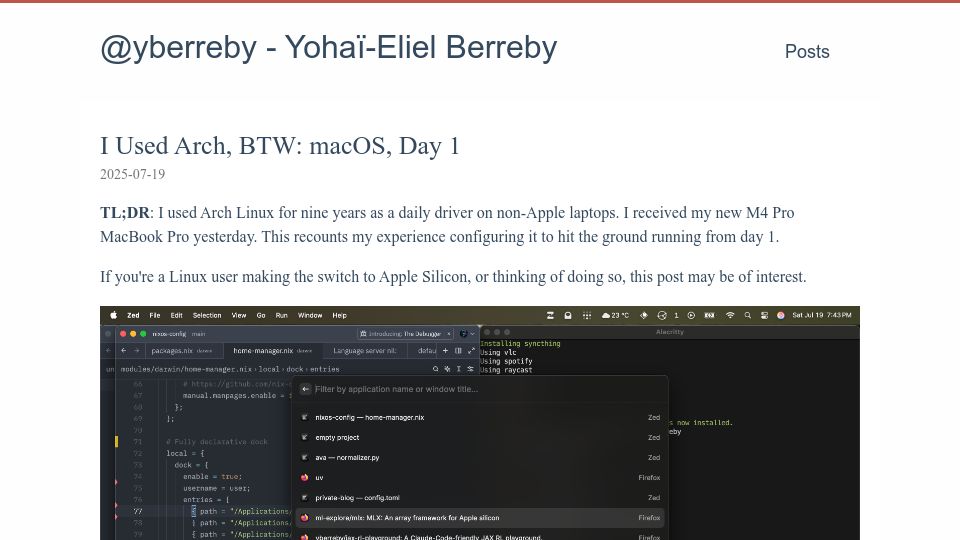
Task: Open the Go menu in the screenshot
Action: point(261,315)
